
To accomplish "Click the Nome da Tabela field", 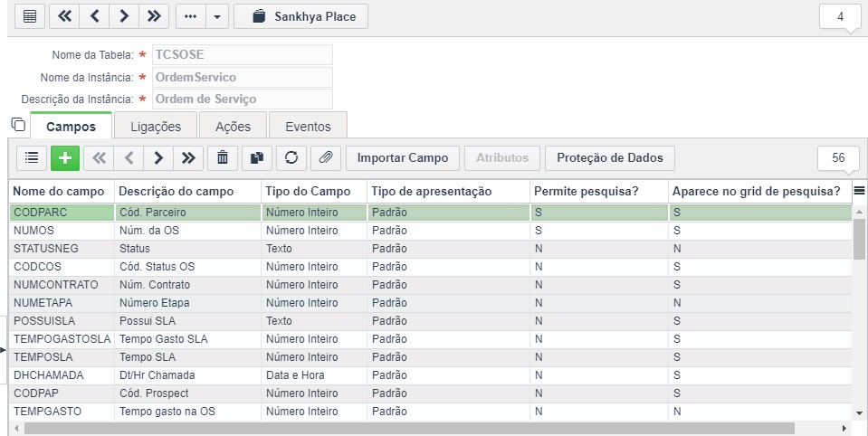I will click(x=243, y=55).
